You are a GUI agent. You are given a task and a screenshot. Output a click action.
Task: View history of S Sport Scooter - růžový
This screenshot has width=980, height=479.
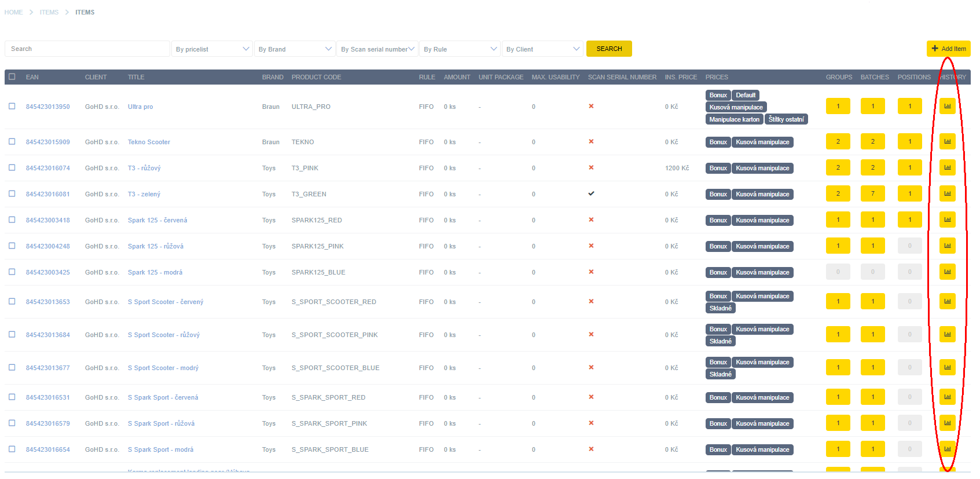(947, 335)
